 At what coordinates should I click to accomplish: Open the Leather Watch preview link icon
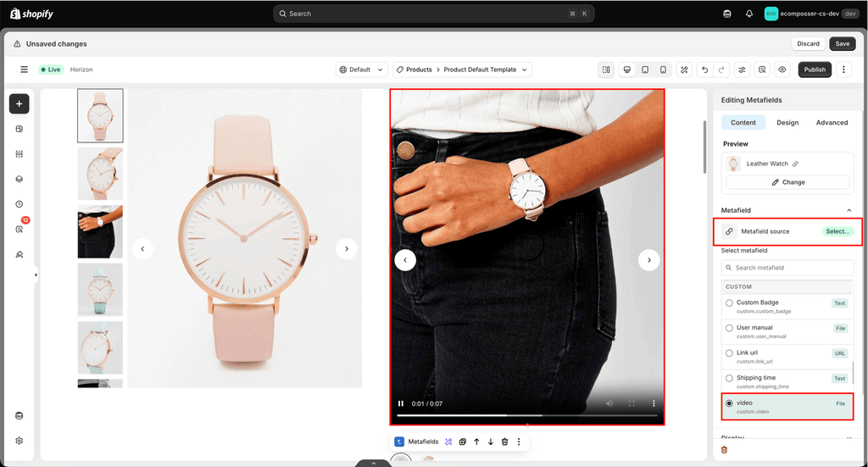tap(795, 164)
